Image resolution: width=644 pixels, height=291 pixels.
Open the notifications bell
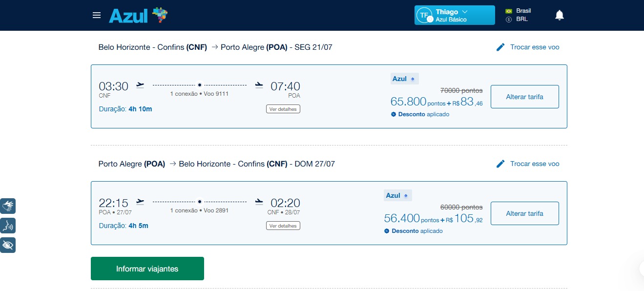[560, 15]
